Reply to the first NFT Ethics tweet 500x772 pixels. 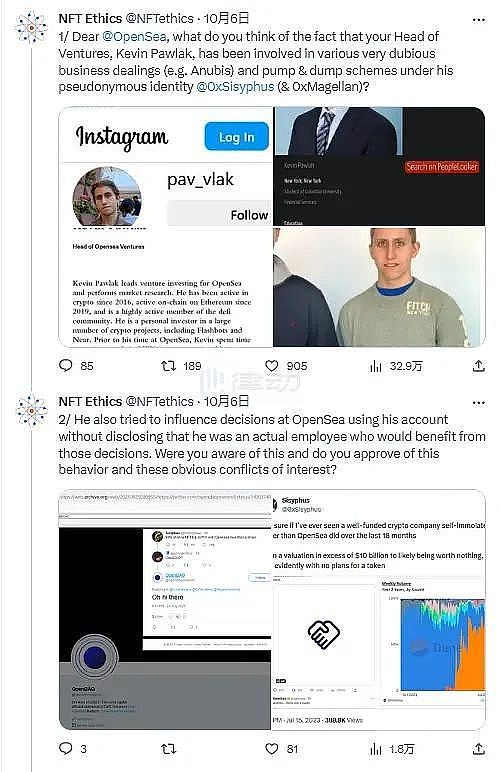[65, 365]
